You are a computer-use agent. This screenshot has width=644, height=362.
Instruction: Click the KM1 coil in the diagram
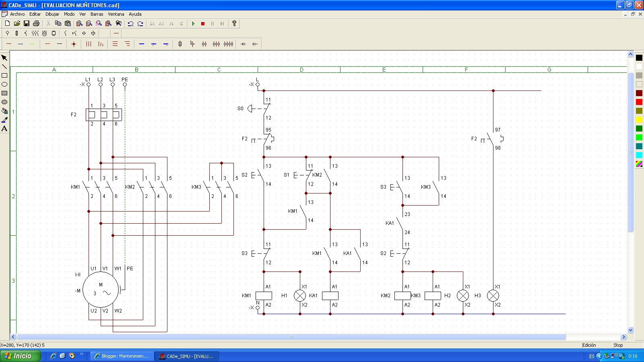(x=264, y=296)
